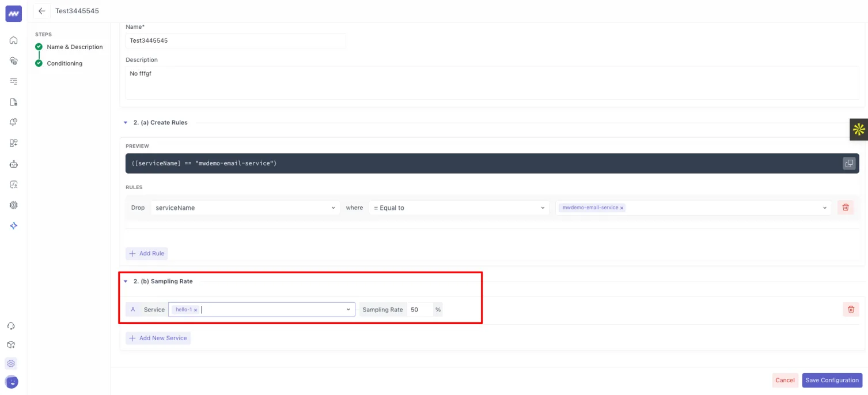Remove the hello-1 service tag
Screen dimensions: 868x395
195,310
